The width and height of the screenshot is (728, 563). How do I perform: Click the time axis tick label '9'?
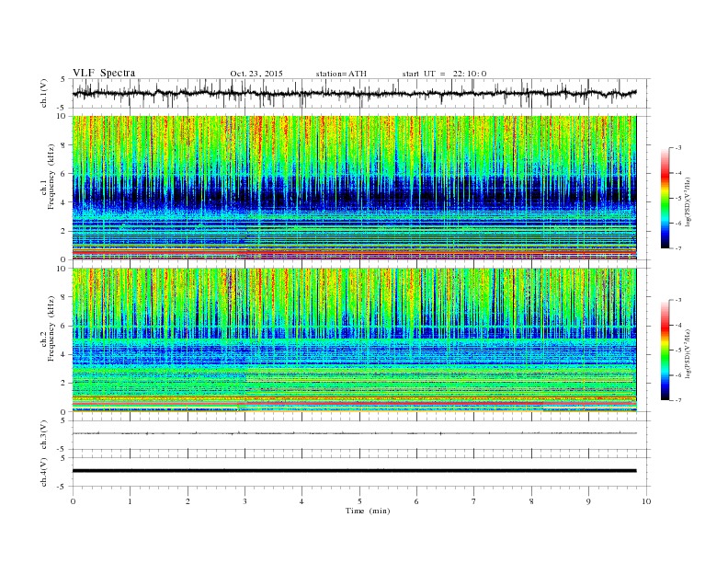click(588, 501)
